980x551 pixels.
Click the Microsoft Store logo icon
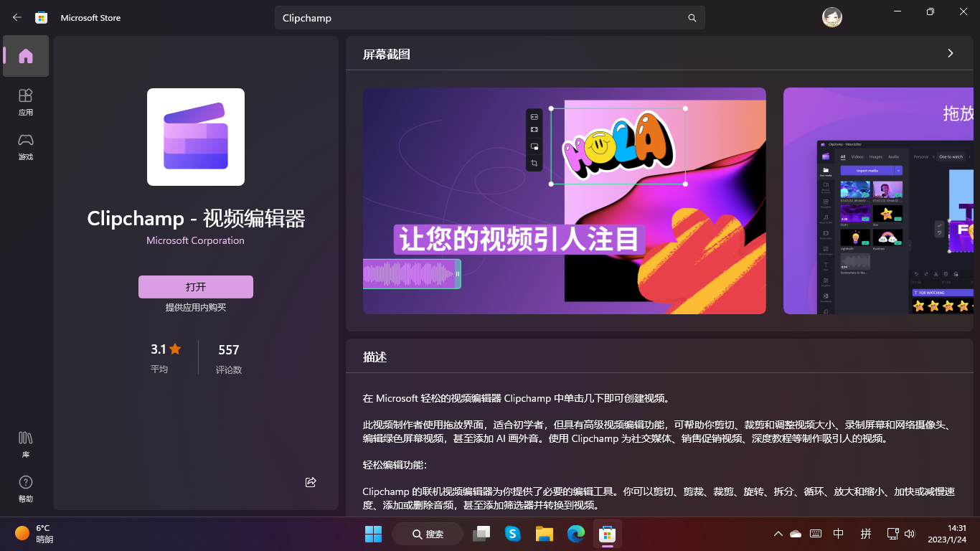tap(42, 17)
